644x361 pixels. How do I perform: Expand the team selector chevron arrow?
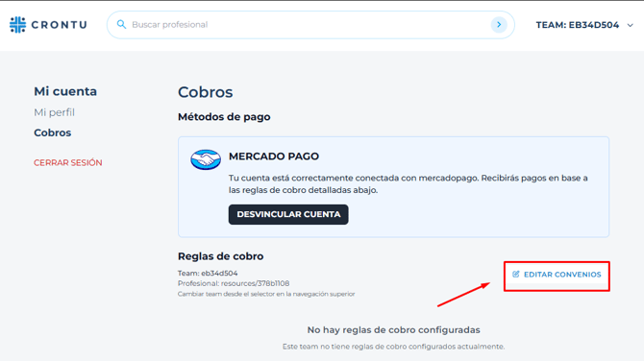coord(630,25)
